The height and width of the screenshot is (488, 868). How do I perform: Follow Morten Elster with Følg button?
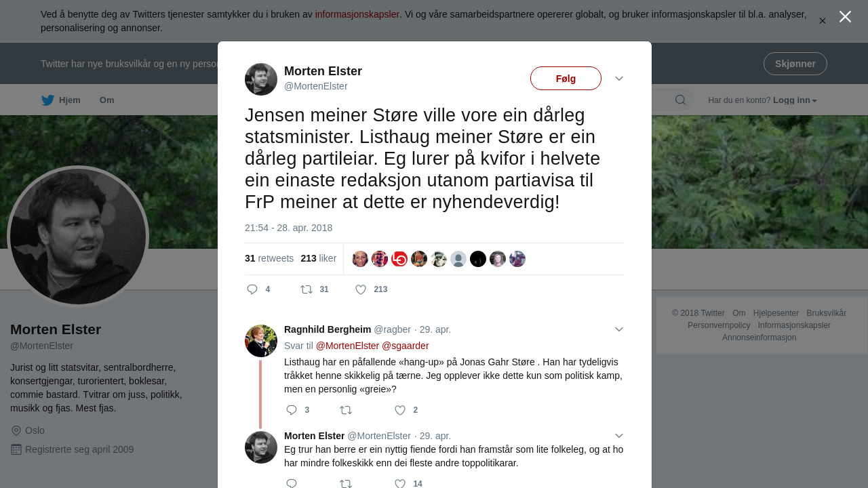coord(566,79)
